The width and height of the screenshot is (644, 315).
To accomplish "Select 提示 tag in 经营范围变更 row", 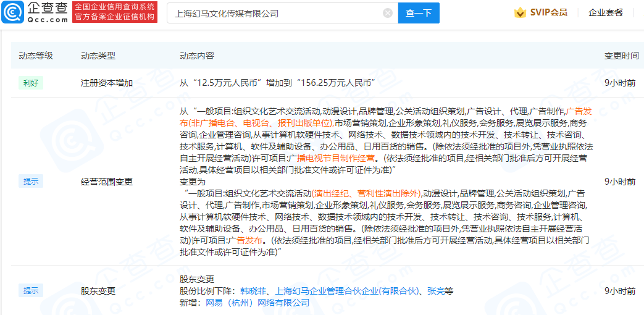I will click(31, 182).
